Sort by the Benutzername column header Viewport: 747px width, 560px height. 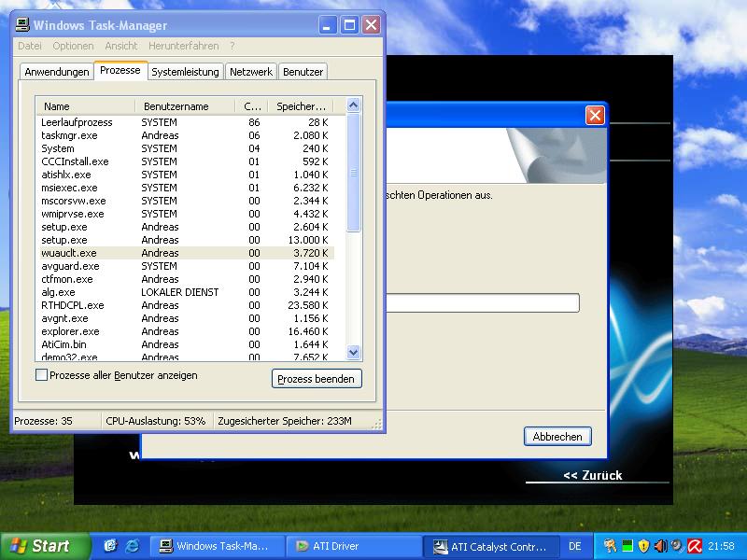pyautogui.click(x=185, y=106)
